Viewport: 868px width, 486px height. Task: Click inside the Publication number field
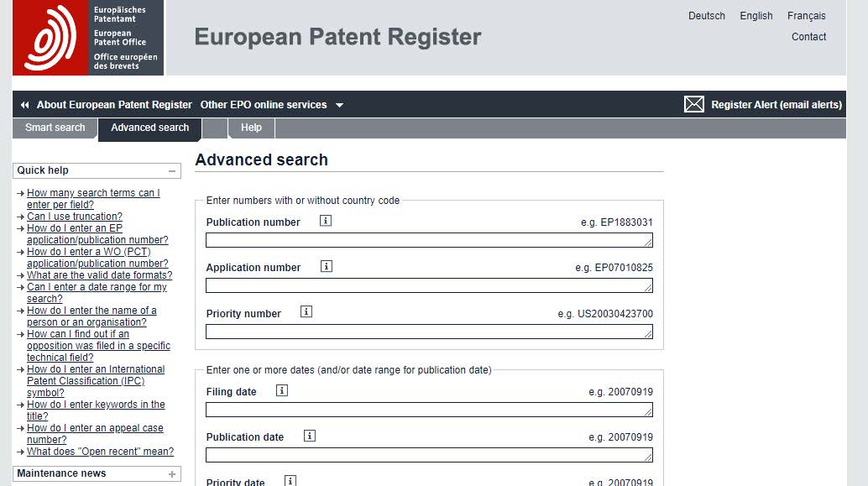tap(428, 239)
